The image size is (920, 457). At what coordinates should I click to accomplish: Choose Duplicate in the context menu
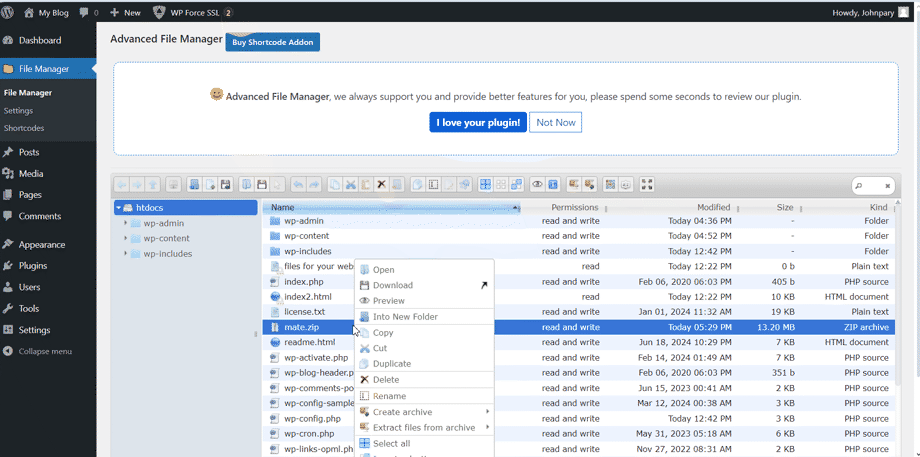coord(391,364)
